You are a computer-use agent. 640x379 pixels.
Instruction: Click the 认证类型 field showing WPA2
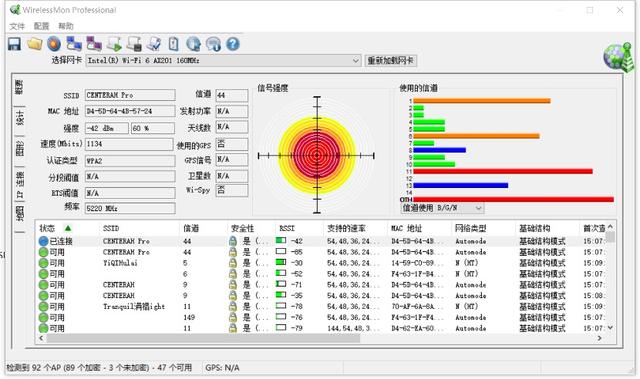[130, 161]
